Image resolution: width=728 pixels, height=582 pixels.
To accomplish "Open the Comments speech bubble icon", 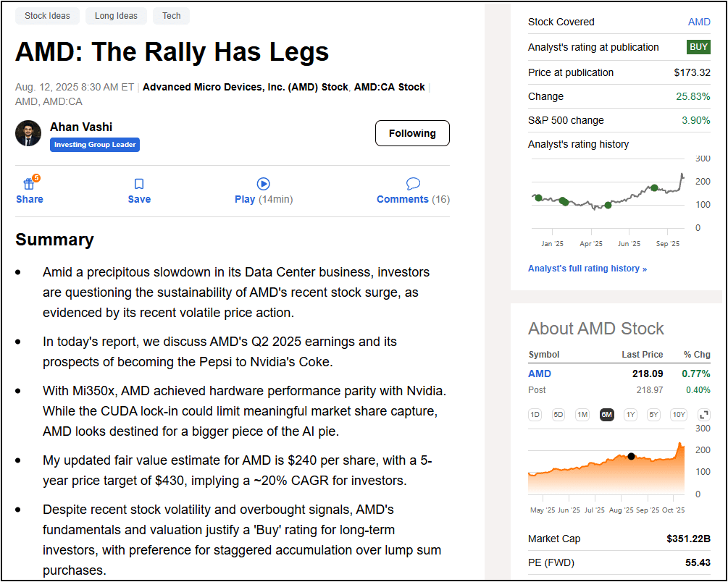I will click(x=413, y=184).
